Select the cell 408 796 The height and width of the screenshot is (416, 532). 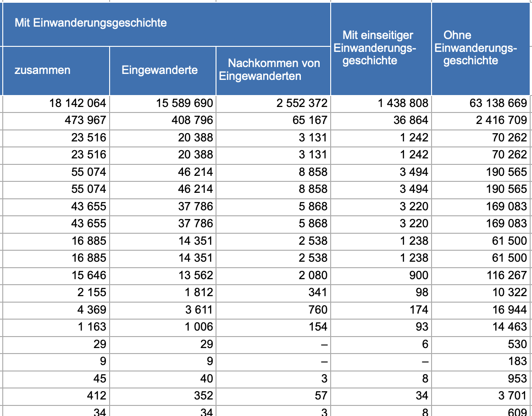point(163,121)
